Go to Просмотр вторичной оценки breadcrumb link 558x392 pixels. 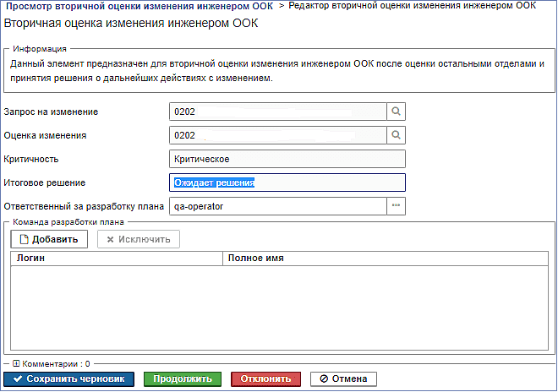[x=139, y=6]
